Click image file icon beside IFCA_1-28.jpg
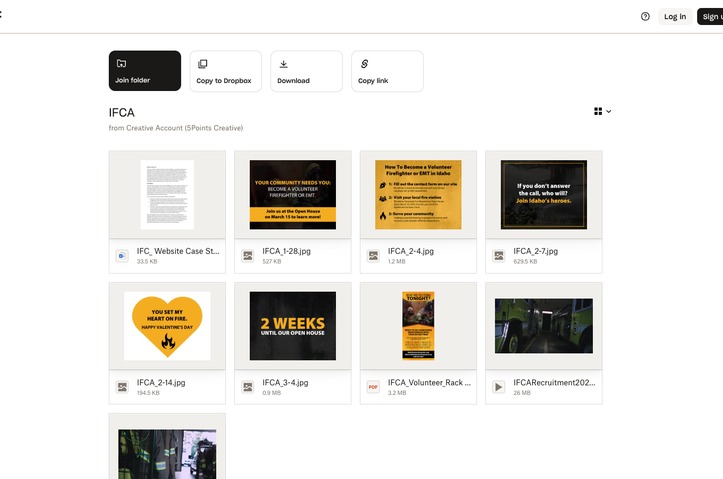 pos(248,255)
